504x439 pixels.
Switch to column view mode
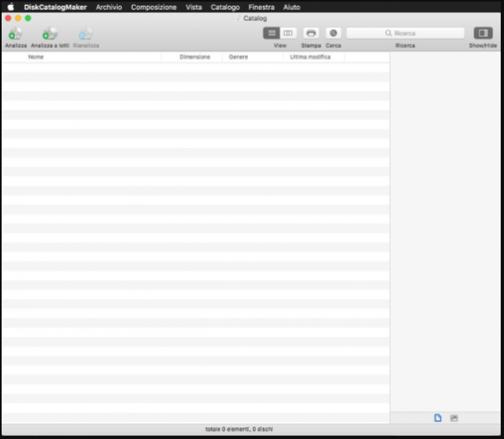point(288,33)
